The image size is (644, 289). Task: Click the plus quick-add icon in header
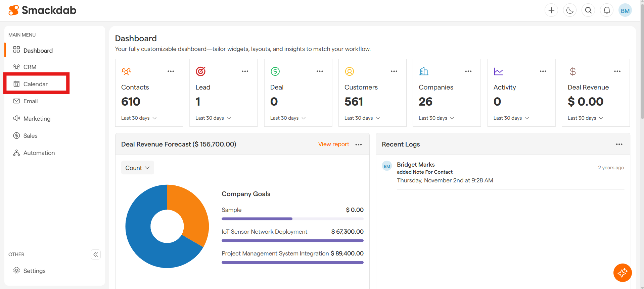(551, 10)
